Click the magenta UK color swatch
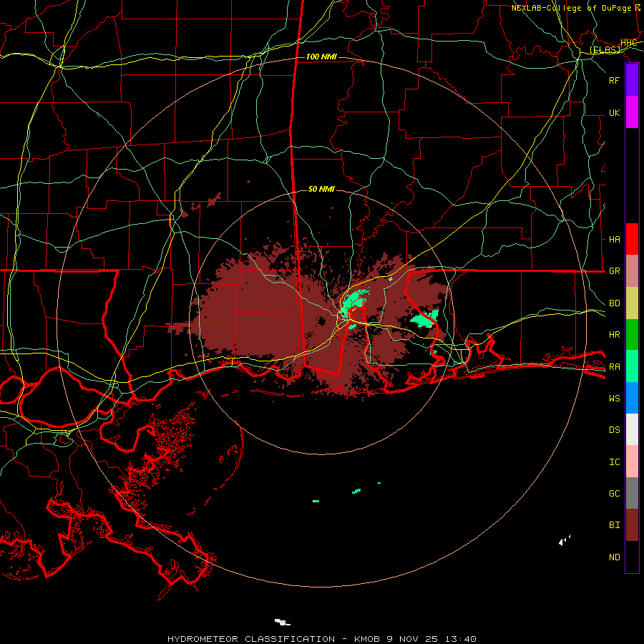644x644 pixels. pyautogui.click(x=632, y=112)
